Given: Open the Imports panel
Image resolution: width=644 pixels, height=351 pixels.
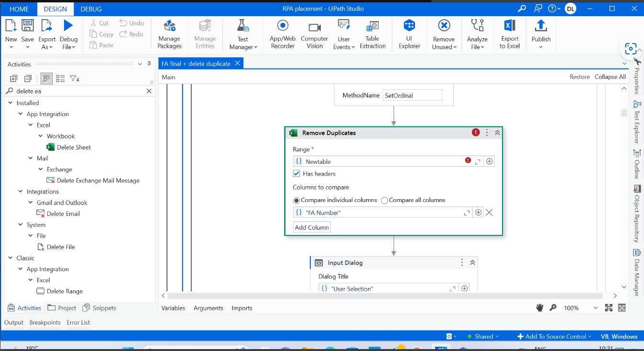Looking at the screenshot, I should [242, 308].
